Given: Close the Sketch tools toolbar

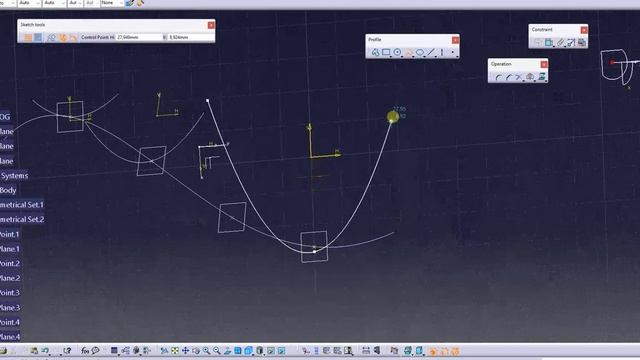Looking at the screenshot, I should (x=211, y=25).
